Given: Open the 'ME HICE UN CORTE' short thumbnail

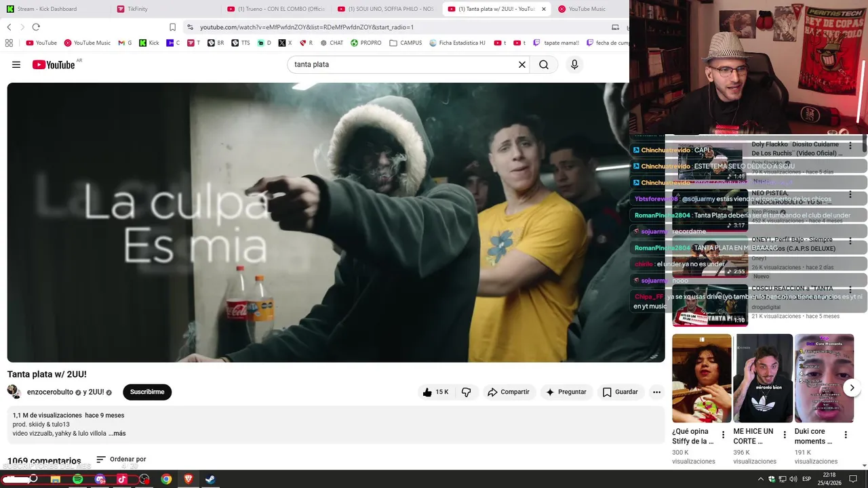Looking at the screenshot, I should click(764, 378).
